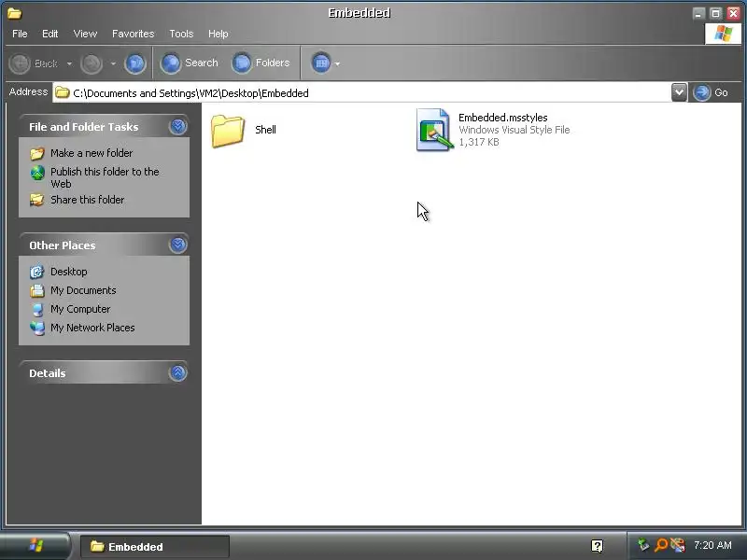Image resolution: width=747 pixels, height=560 pixels.
Task: Open the Tools menu
Action: pyautogui.click(x=181, y=34)
